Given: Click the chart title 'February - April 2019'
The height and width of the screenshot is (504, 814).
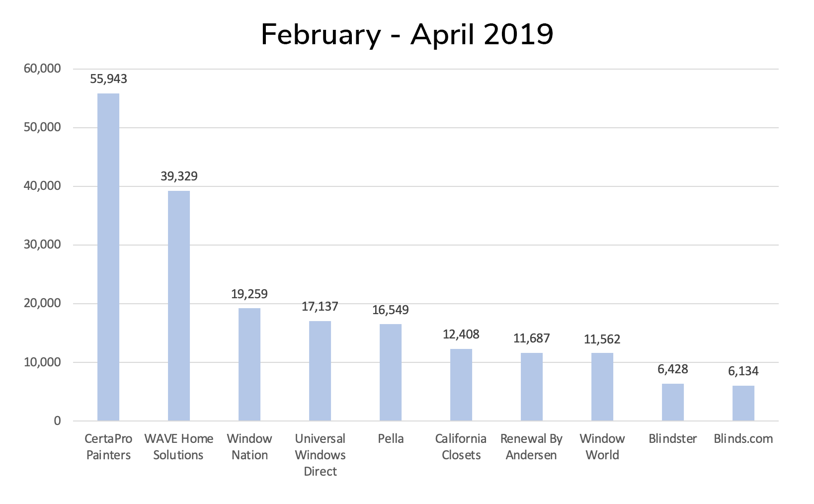Looking at the screenshot, I should pyautogui.click(x=407, y=35).
